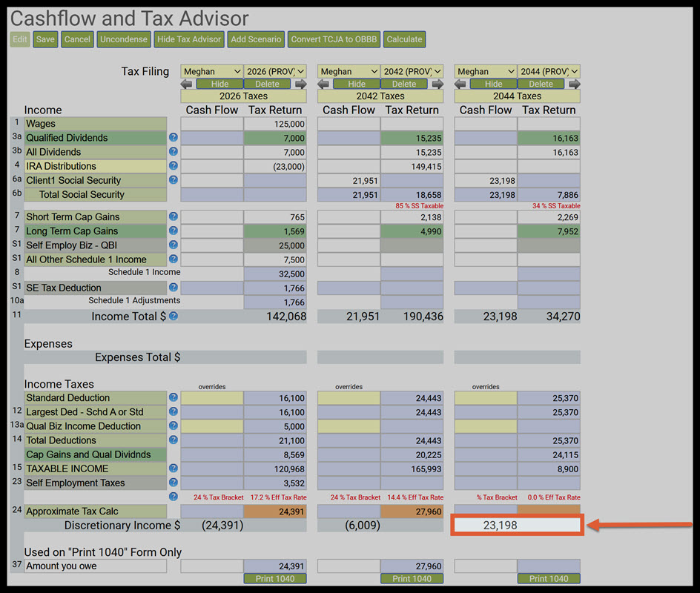Expand the 2044 (PROV) year dropdown

[x=549, y=71]
